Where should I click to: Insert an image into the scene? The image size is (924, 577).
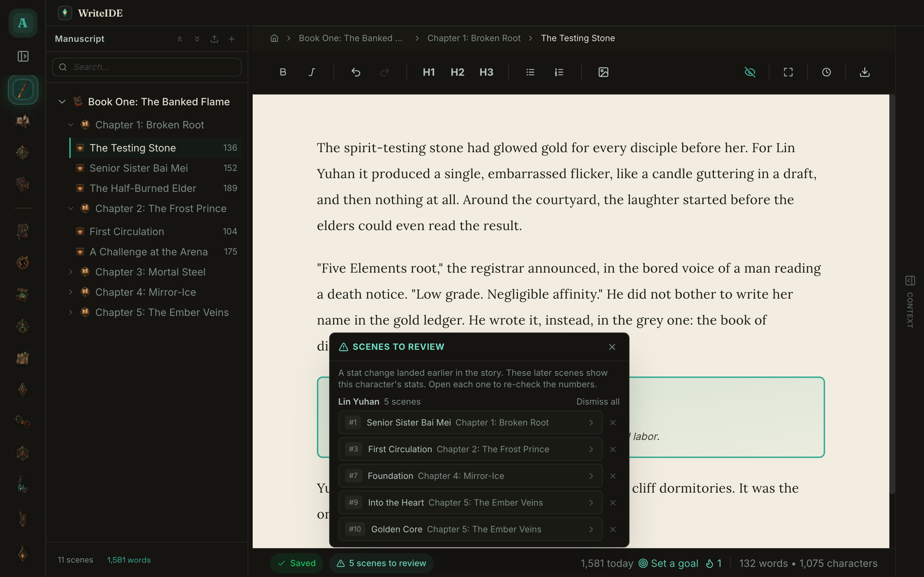[x=603, y=72]
